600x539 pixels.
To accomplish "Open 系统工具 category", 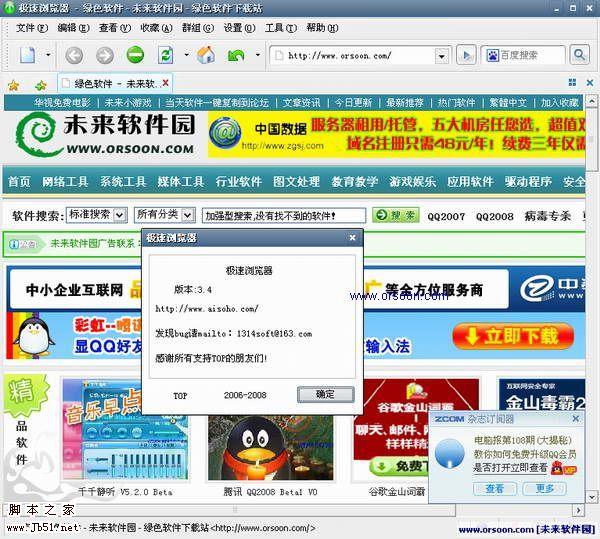I will (x=123, y=182).
